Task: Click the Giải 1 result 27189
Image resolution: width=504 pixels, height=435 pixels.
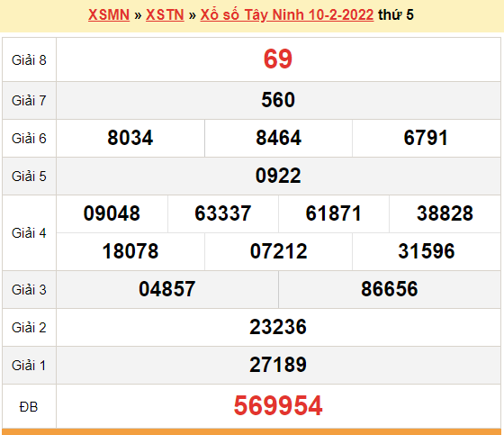Action: tap(278, 365)
